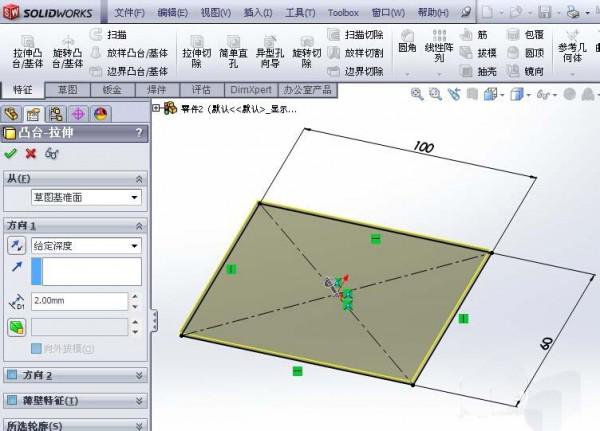This screenshot has height=431, width=600.
Task: Open the Boss-Extrude help question mark
Action: [x=139, y=133]
